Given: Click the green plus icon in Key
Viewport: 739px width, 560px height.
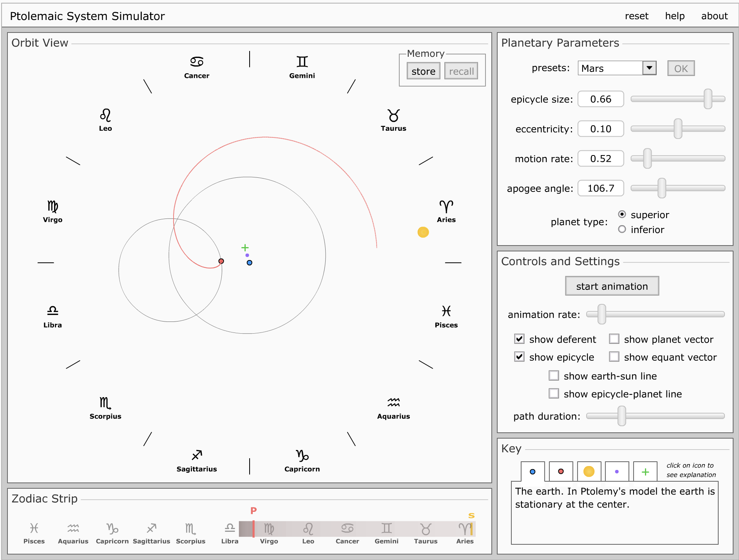Looking at the screenshot, I should (645, 471).
